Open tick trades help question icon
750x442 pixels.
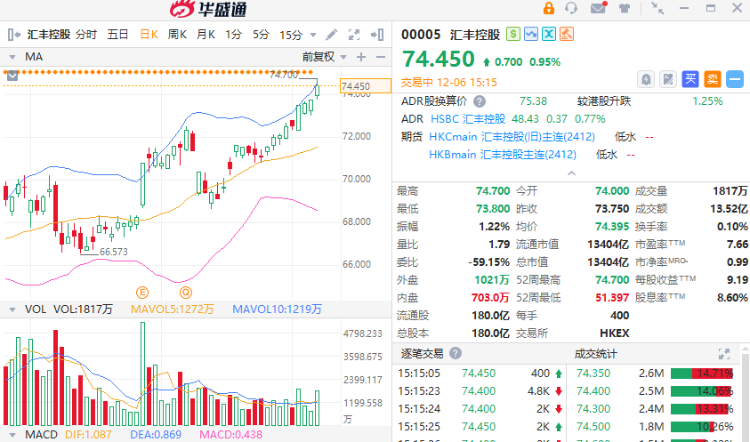pos(455,354)
